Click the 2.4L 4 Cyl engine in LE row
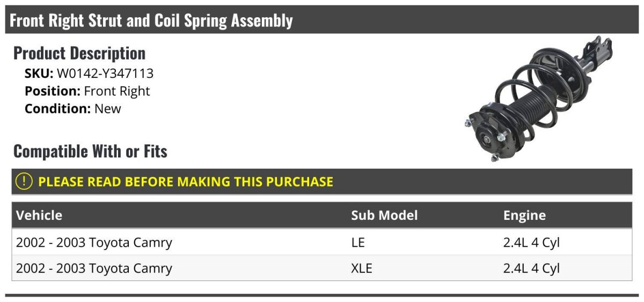Image resolution: width=644 pixels, height=302 pixels. [531, 242]
